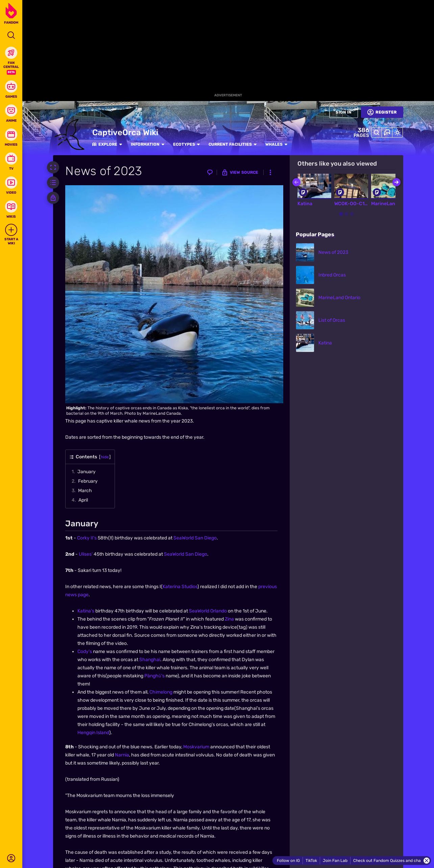Jump to February in Contents
This screenshot has height=868, width=434.
pyautogui.click(x=88, y=481)
